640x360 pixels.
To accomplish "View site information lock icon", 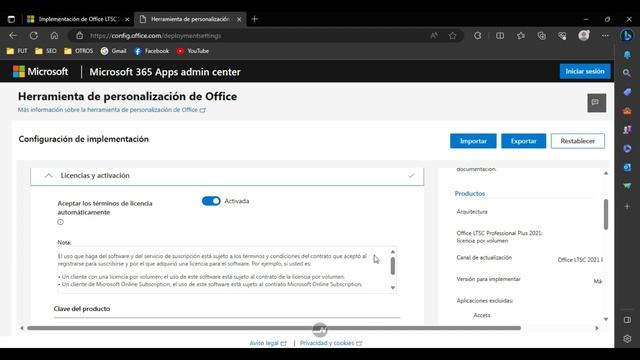I will click(x=80, y=36).
